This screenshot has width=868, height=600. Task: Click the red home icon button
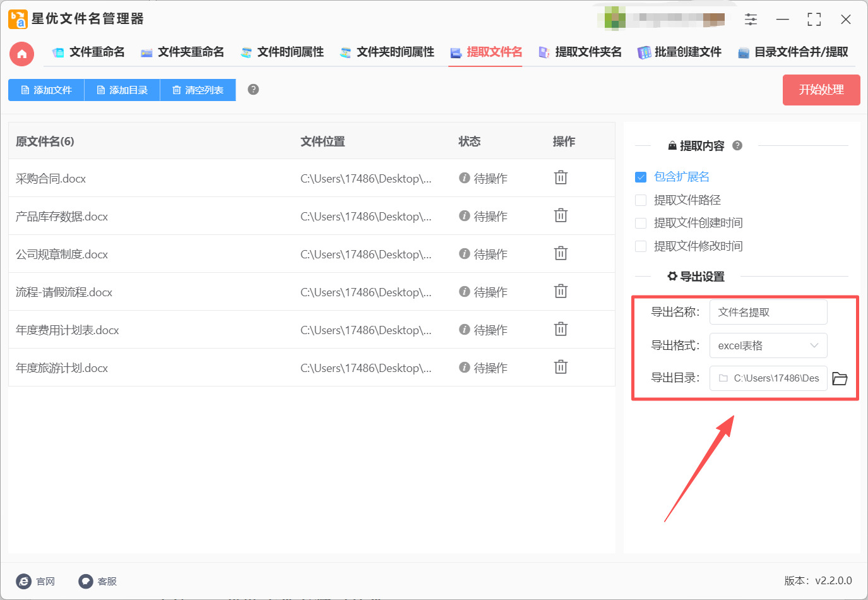(x=21, y=54)
